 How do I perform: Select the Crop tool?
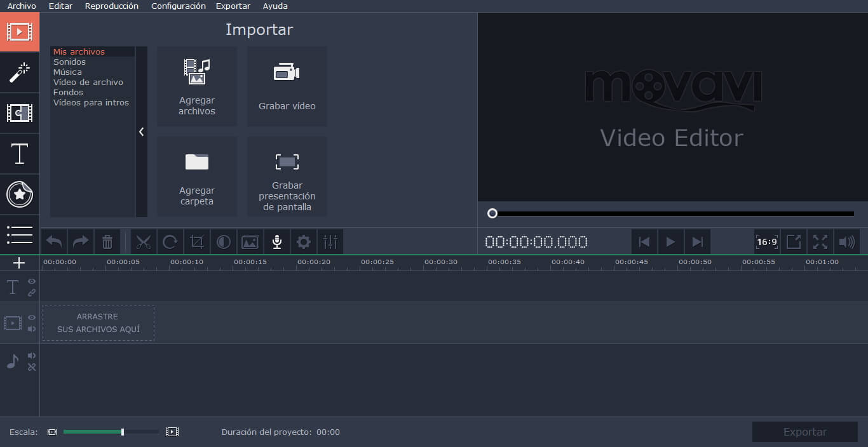pyautogui.click(x=197, y=242)
